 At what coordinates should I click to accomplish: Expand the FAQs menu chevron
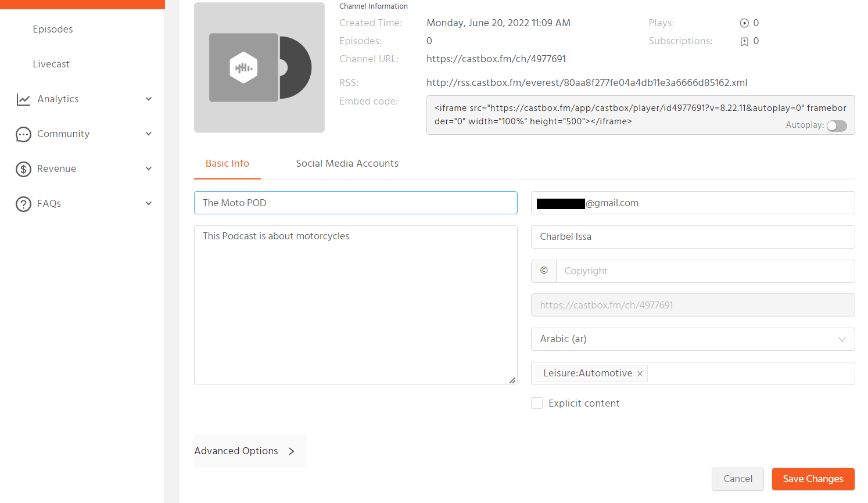point(149,204)
